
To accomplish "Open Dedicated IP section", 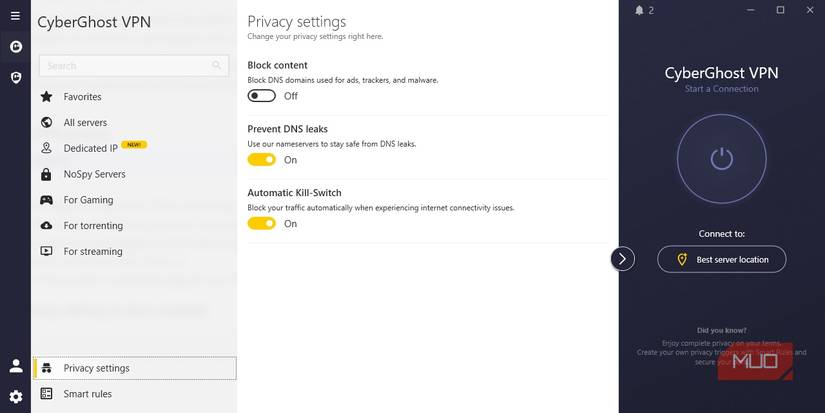I will tap(91, 148).
